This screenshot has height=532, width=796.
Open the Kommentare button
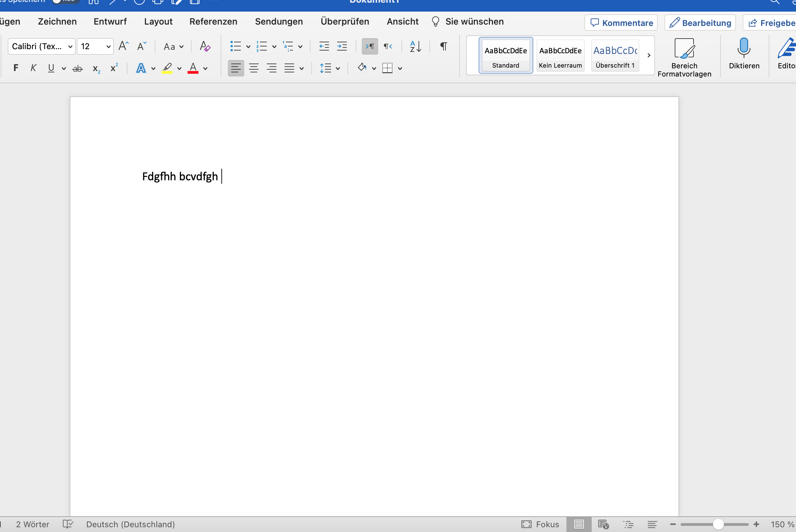(x=621, y=23)
